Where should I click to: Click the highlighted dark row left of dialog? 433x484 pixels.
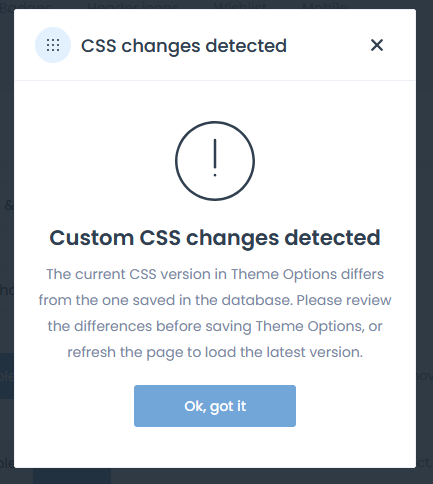point(7,376)
